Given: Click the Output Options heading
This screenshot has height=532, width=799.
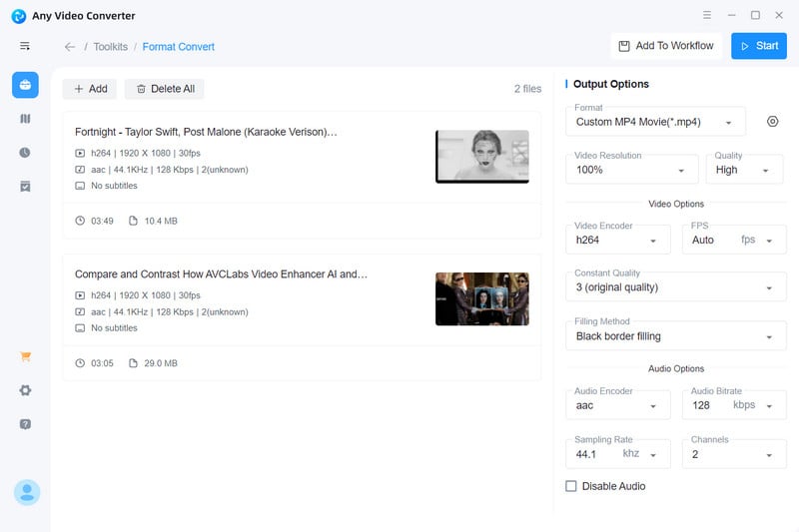Looking at the screenshot, I should [x=611, y=84].
